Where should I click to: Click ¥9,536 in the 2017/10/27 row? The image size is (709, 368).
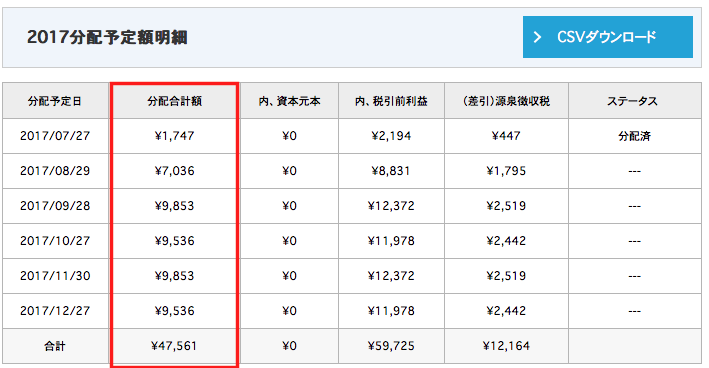pyautogui.click(x=175, y=241)
